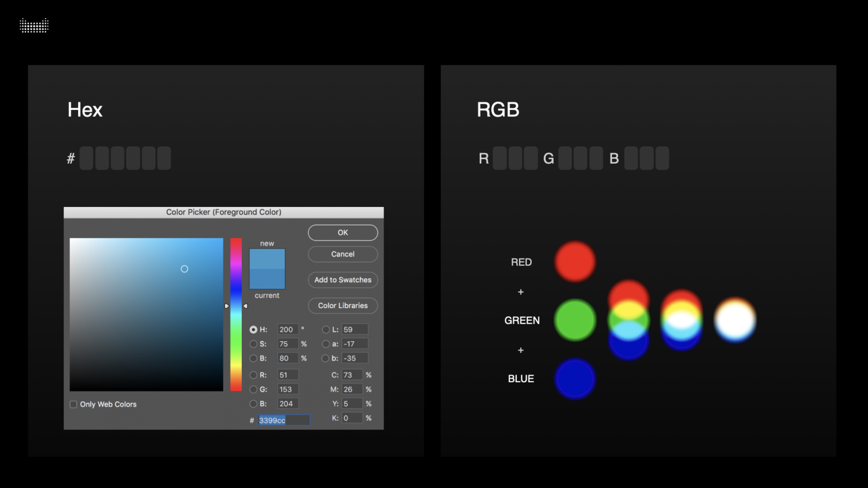This screenshot has height=488, width=868.
Task: Click the hex field containing 3399cc
Action: (x=283, y=420)
